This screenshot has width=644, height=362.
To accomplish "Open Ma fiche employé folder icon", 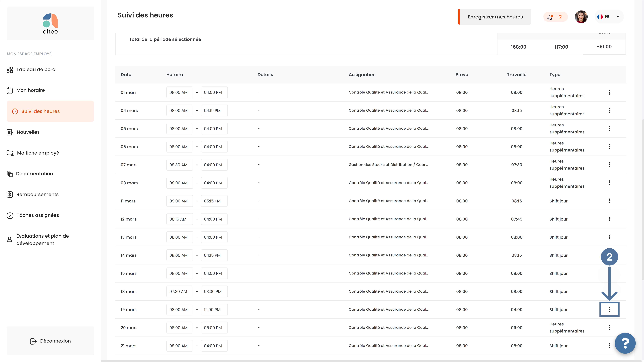I will click(10, 153).
